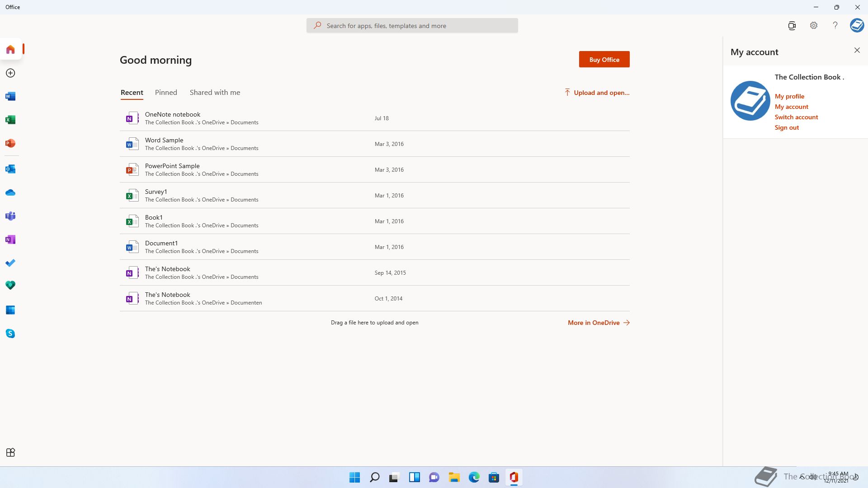Screen dimensions: 868x488
Task: Click the Word icon beside Document1
Action: point(132,247)
